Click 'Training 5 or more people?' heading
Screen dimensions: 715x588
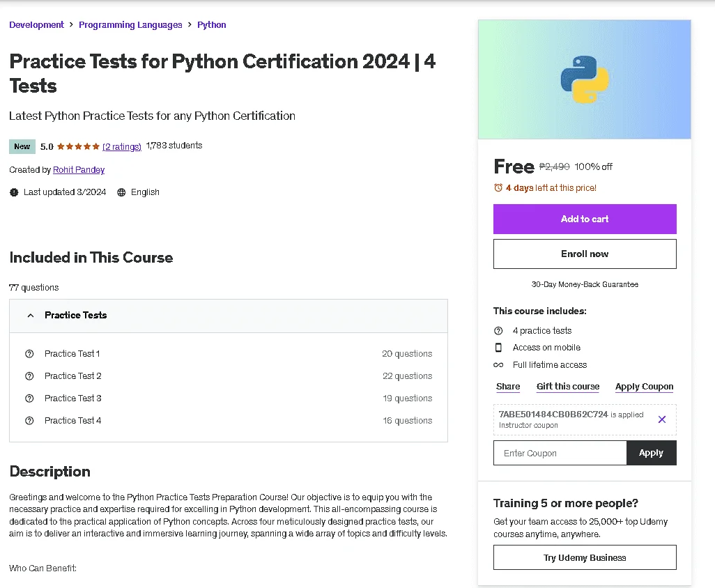coord(565,503)
